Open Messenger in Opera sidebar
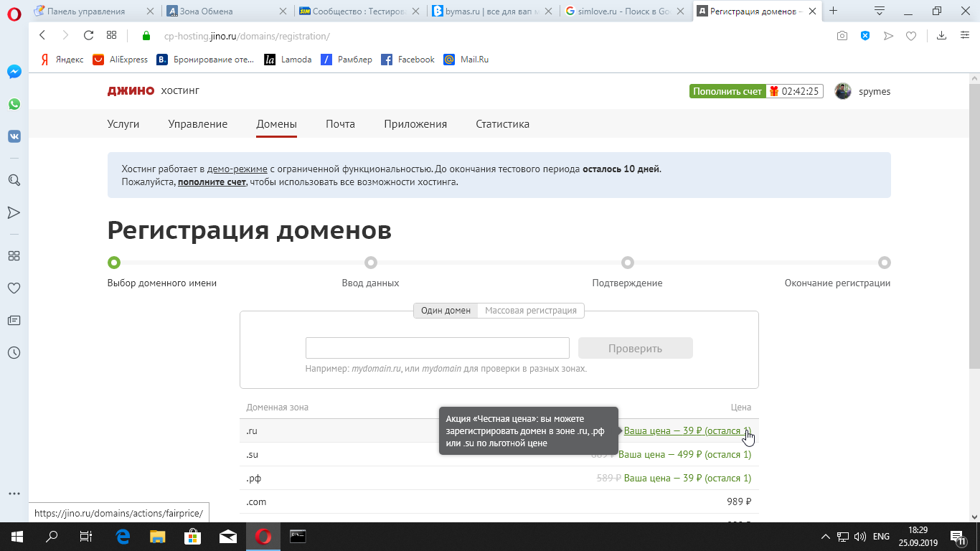The width and height of the screenshot is (980, 551). click(14, 72)
